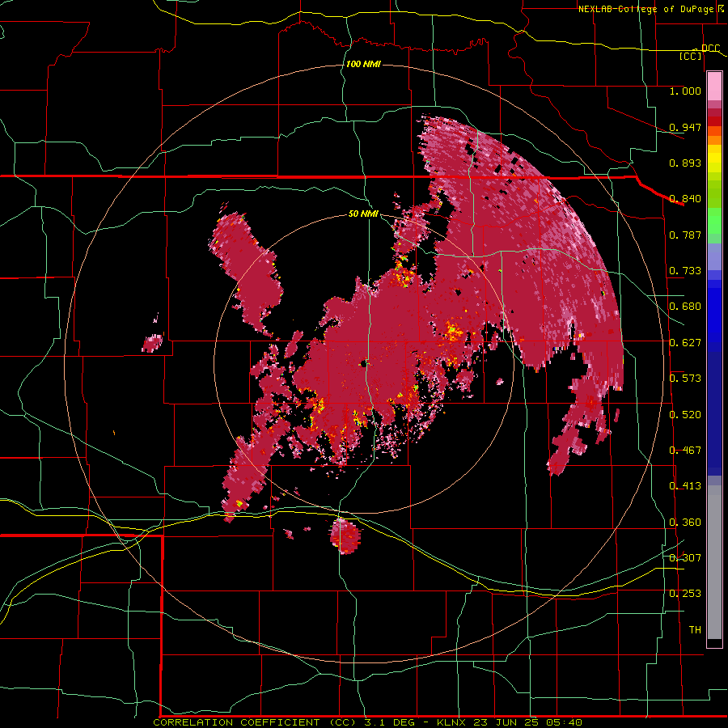The height and width of the screenshot is (728, 728).
Task: Click the 0.573 legend value
Action: [x=685, y=379]
